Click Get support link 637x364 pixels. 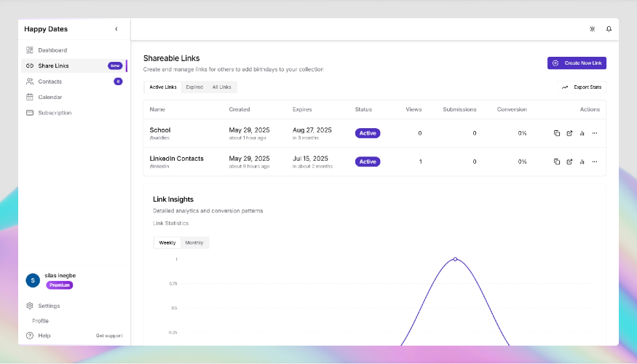(109, 336)
